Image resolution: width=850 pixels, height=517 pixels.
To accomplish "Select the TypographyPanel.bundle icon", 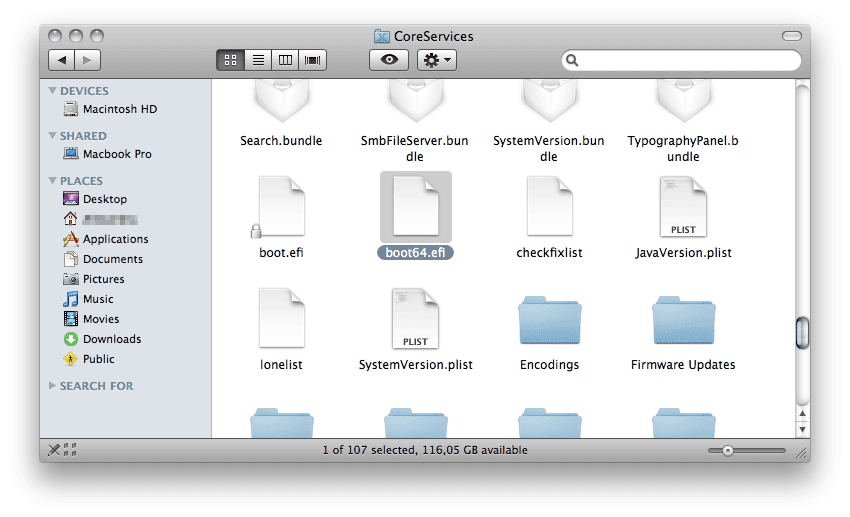I will (683, 101).
